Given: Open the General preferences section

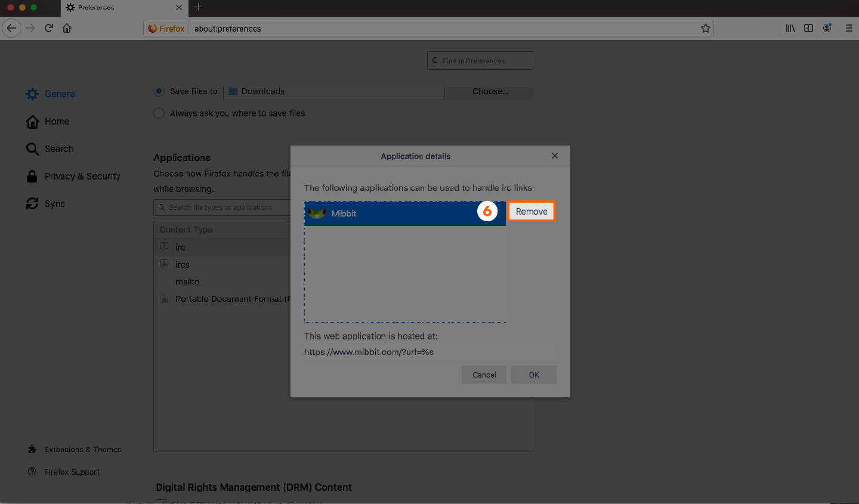Looking at the screenshot, I should pos(51,94).
